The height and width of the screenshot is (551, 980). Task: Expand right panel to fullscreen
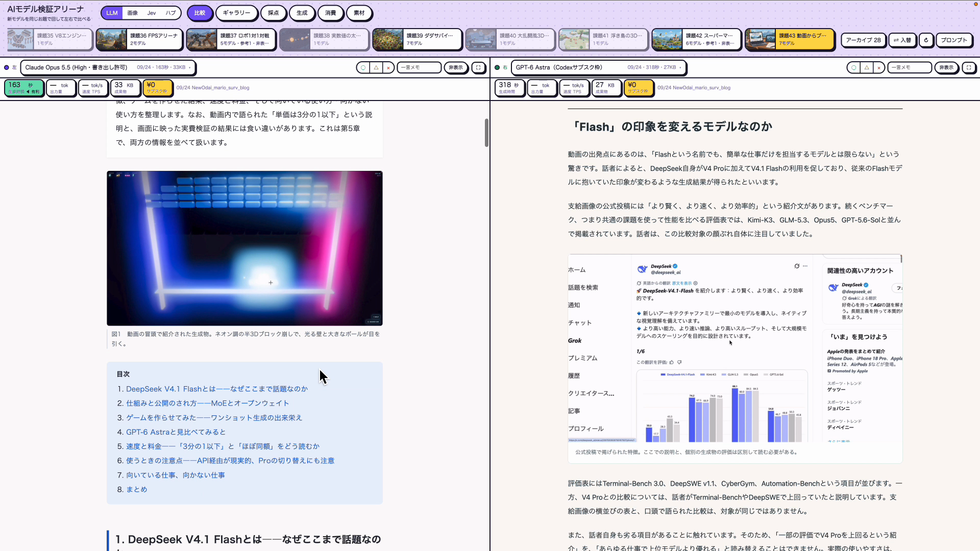pos(969,67)
